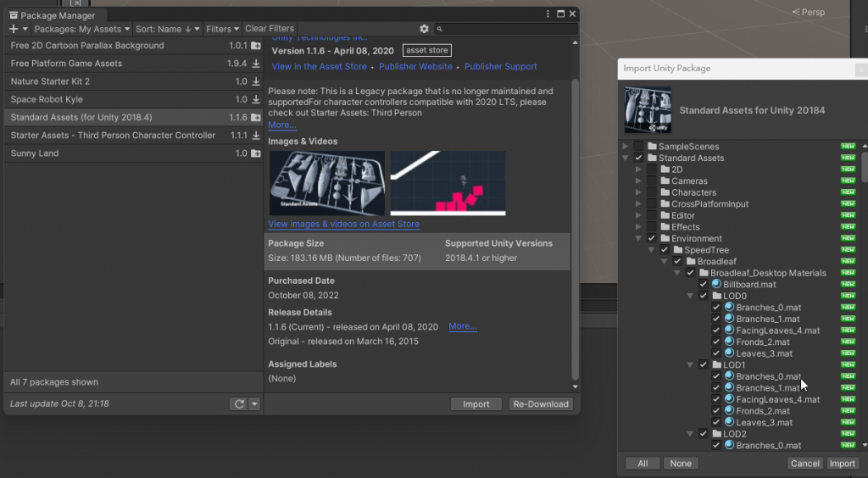Click the LOD2 folder icon
Screen dimensions: 868x478
tap(716, 434)
